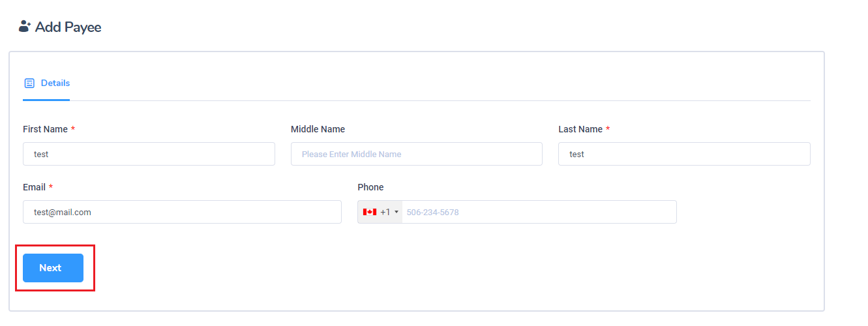Open the phone country selector arrow
This screenshot has height=326, width=868.
397,212
